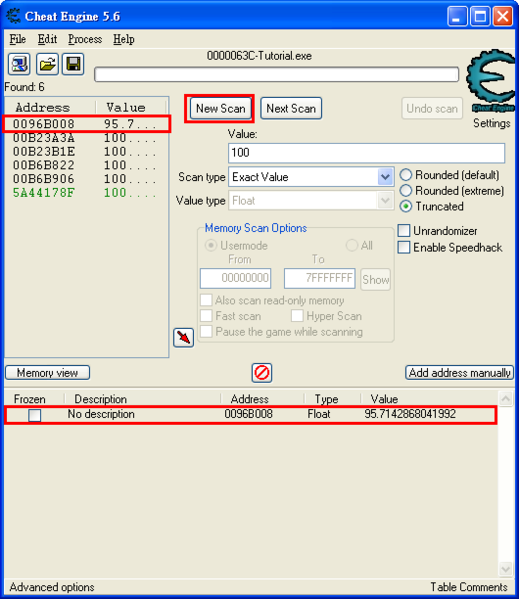The height and width of the screenshot is (599, 519).
Task: Select found address 00B6B906
Action: coord(86,179)
